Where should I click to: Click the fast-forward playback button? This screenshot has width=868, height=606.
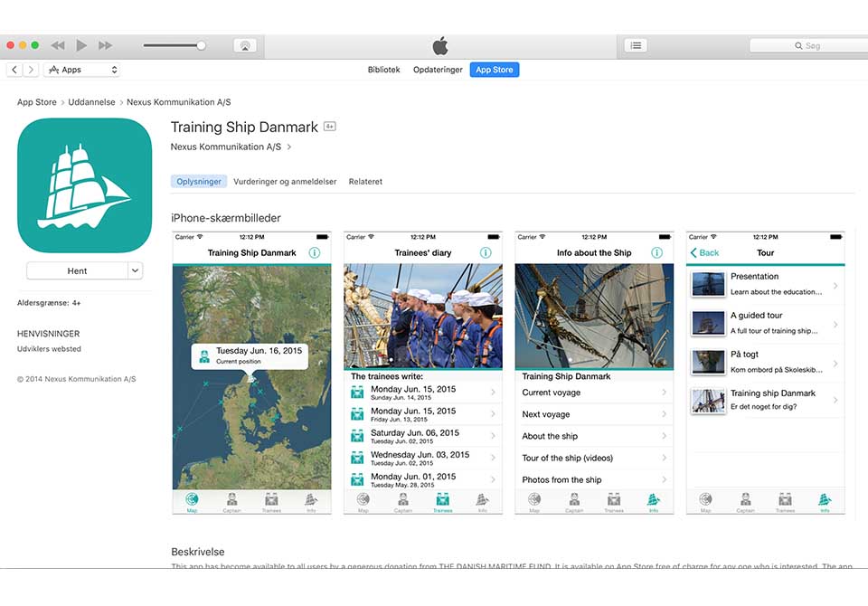coord(105,45)
